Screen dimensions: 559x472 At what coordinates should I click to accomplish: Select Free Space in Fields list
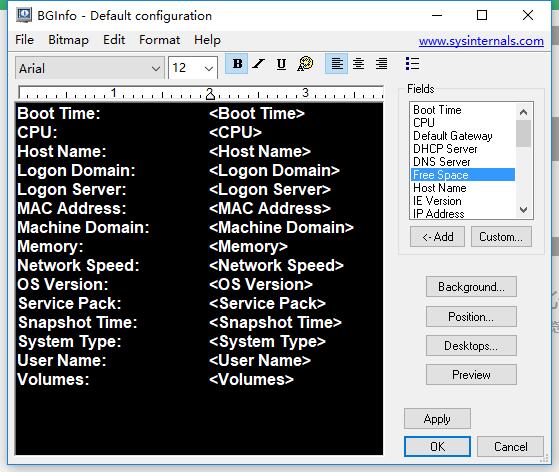pos(463,175)
